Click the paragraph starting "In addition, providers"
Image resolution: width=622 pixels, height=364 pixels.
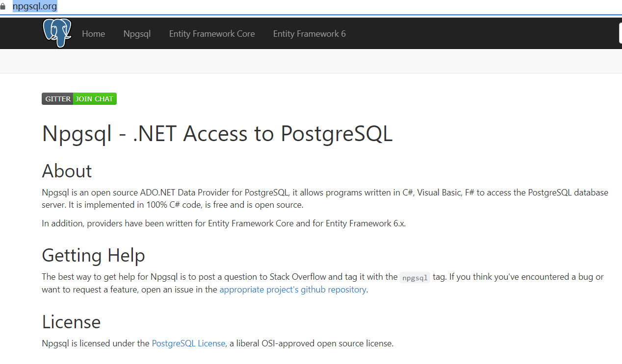point(224,223)
